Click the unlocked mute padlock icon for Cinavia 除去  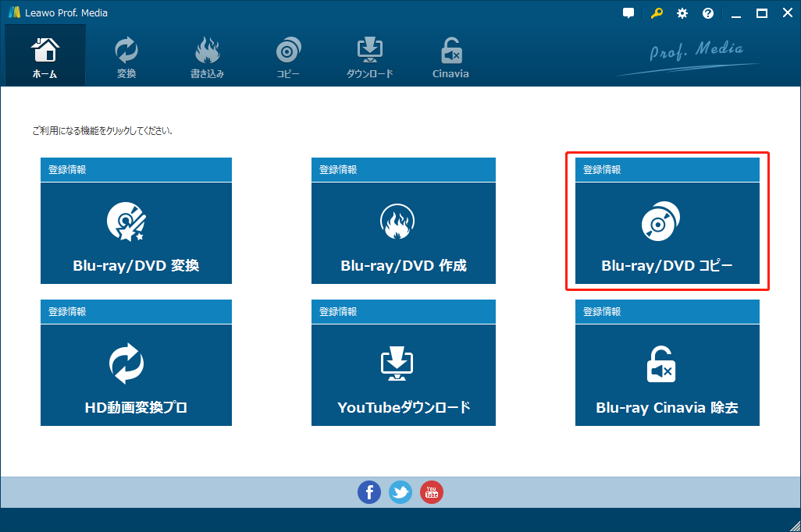pos(661,364)
